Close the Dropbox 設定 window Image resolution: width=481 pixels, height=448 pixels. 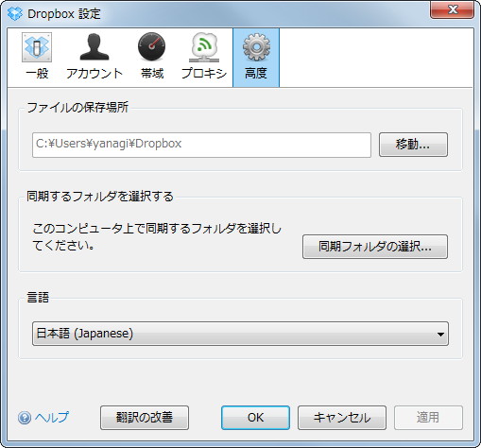coord(453,10)
